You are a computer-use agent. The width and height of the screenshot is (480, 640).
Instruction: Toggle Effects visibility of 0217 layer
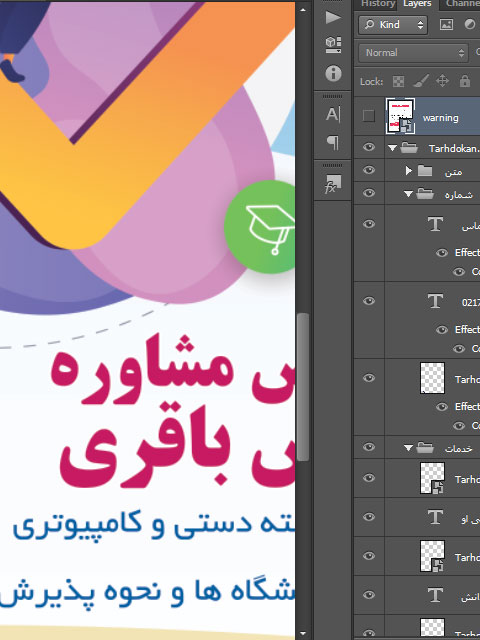click(x=442, y=330)
